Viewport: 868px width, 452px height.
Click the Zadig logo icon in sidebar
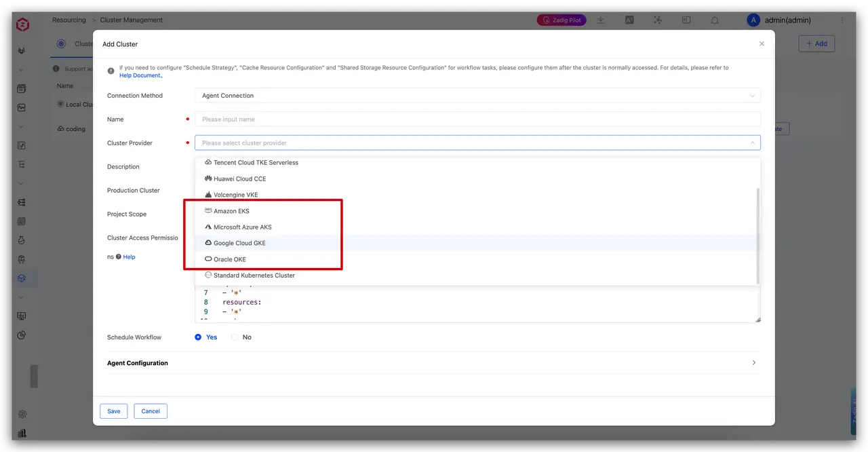[22, 24]
